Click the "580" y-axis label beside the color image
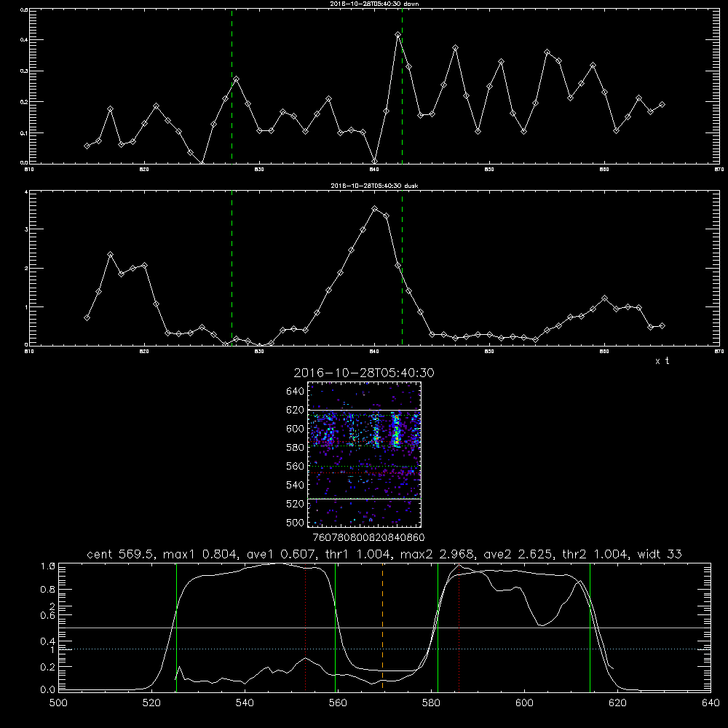This screenshot has height=728, width=728. 296,448
